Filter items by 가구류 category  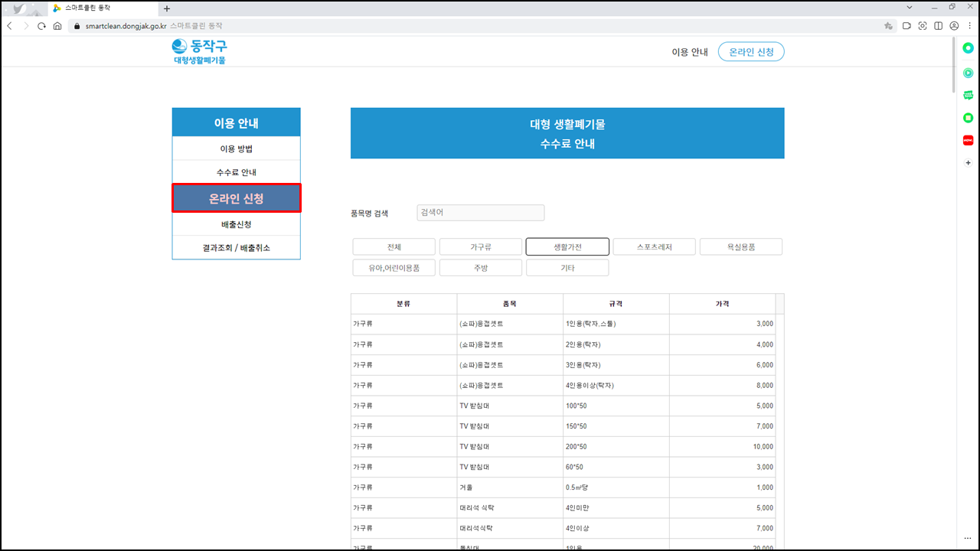pyautogui.click(x=481, y=247)
